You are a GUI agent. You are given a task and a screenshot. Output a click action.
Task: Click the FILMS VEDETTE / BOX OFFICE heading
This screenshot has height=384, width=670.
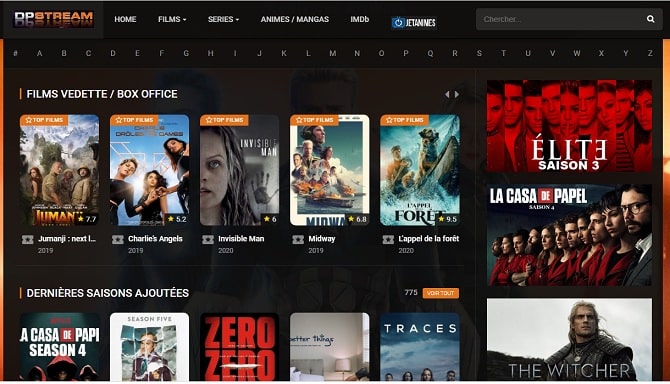[102, 94]
